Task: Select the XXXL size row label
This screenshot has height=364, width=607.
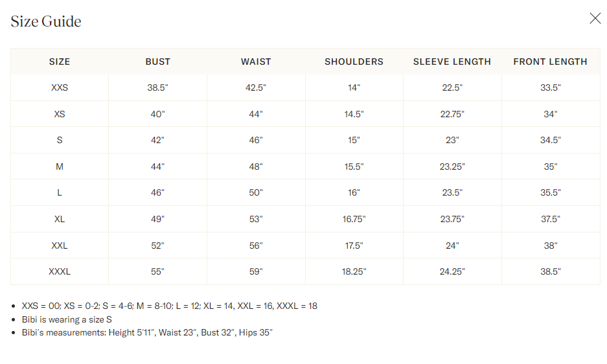Action: tap(60, 271)
